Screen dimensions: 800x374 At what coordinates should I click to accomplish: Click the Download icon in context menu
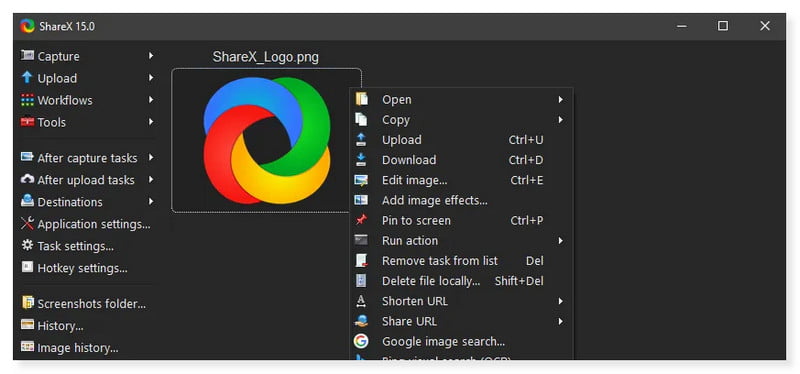tap(361, 159)
